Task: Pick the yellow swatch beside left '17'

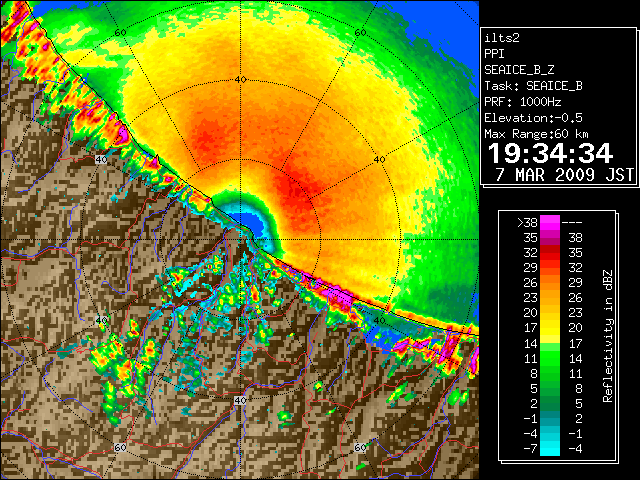Action: [x=550, y=328]
